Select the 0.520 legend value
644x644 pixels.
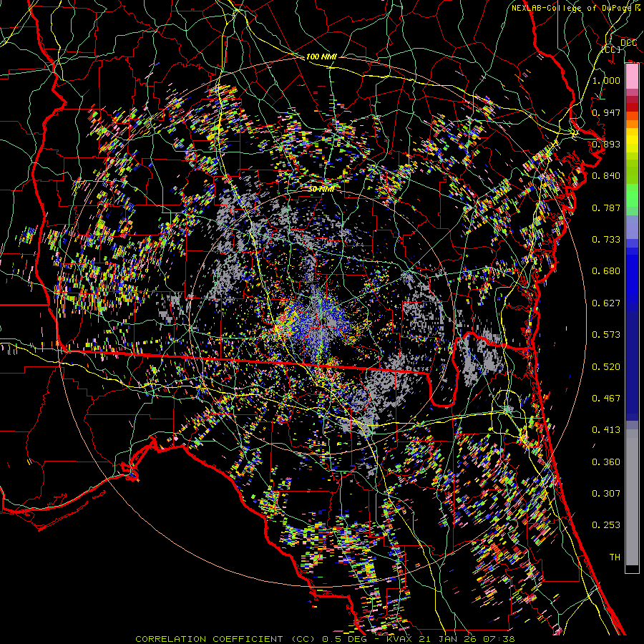pyautogui.click(x=606, y=367)
